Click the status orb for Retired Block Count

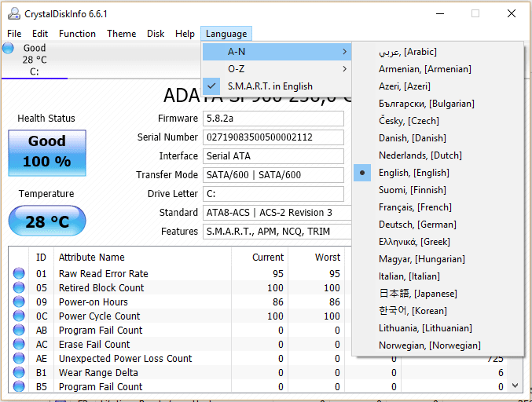pyautogui.click(x=19, y=287)
